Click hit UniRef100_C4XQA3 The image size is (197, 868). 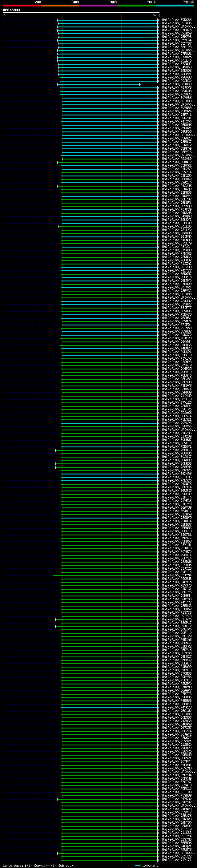click(x=177, y=216)
